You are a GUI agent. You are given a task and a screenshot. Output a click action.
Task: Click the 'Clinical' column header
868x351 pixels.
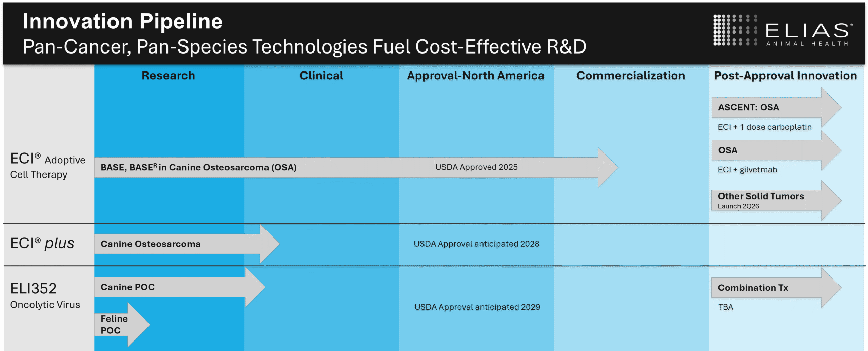pyautogui.click(x=321, y=76)
